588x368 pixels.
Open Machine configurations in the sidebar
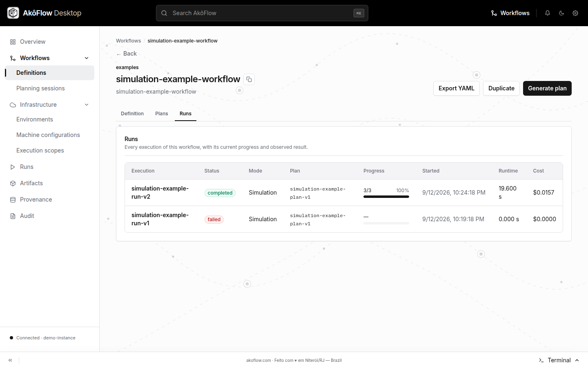pyautogui.click(x=49, y=135)
